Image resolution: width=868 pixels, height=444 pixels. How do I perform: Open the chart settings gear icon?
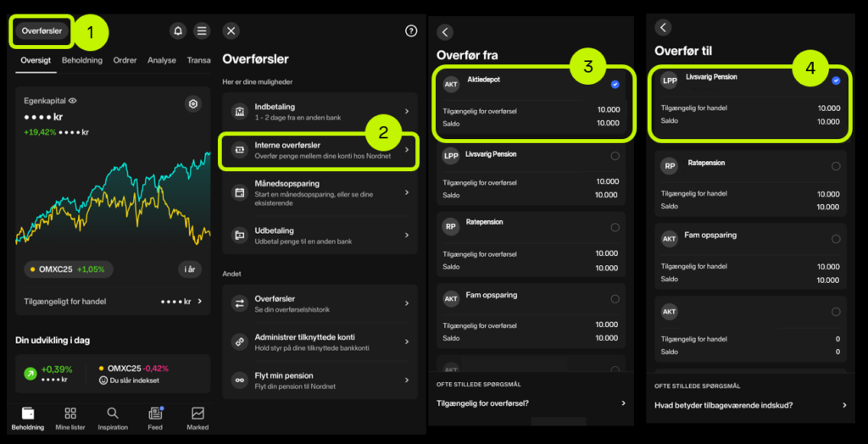click(192, 103)
